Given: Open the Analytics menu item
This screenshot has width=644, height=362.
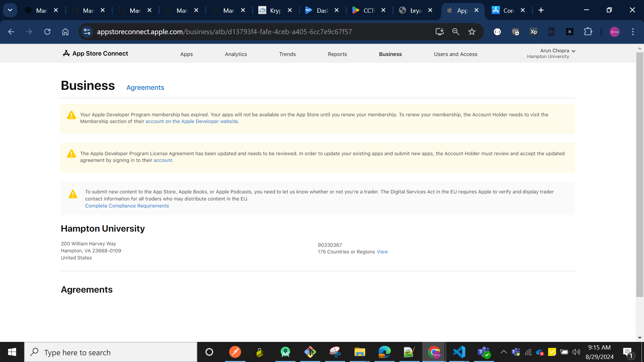Looking at the screenshot, I should coord(236,54).
